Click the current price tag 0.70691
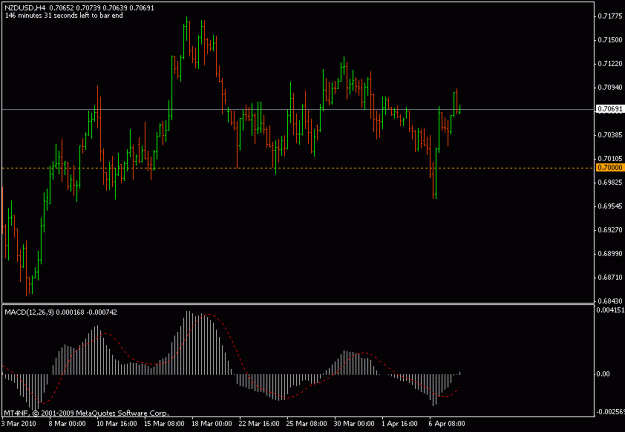The height and width of the screenshot is (432, 625). [609, 109]
